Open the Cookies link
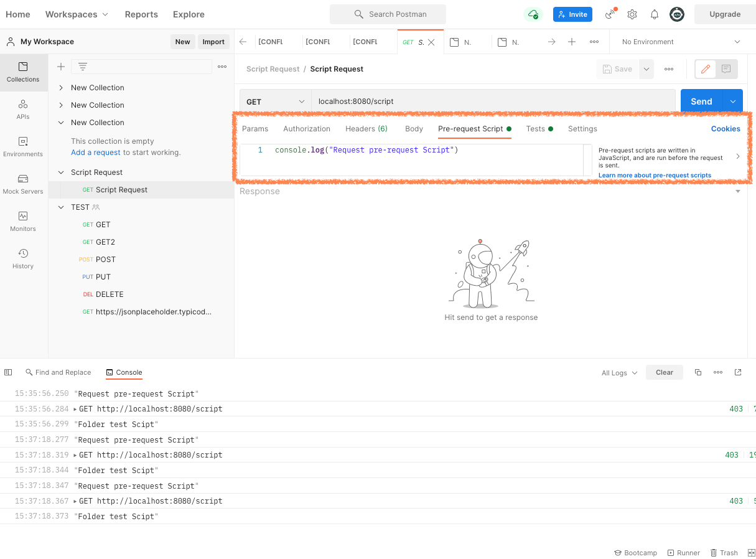Viewport: 756px width, 559px height. pyautogui.click(x=726, y=129)
